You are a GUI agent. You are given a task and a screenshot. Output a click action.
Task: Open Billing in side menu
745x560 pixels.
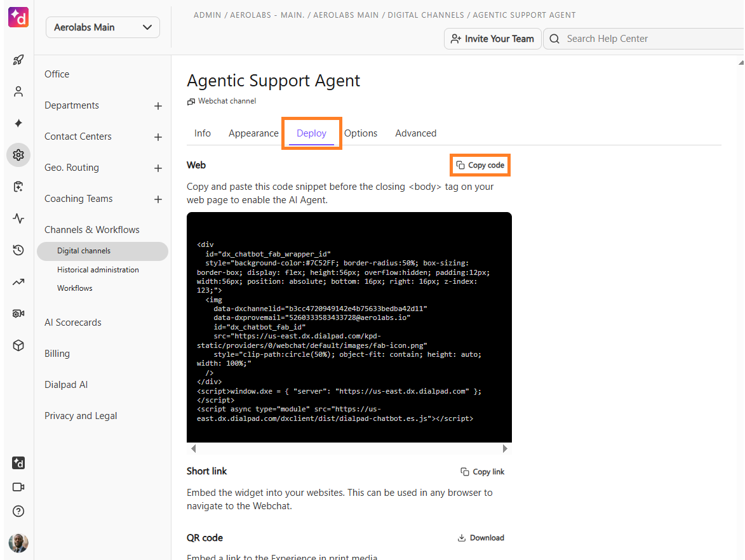[57, 354]
